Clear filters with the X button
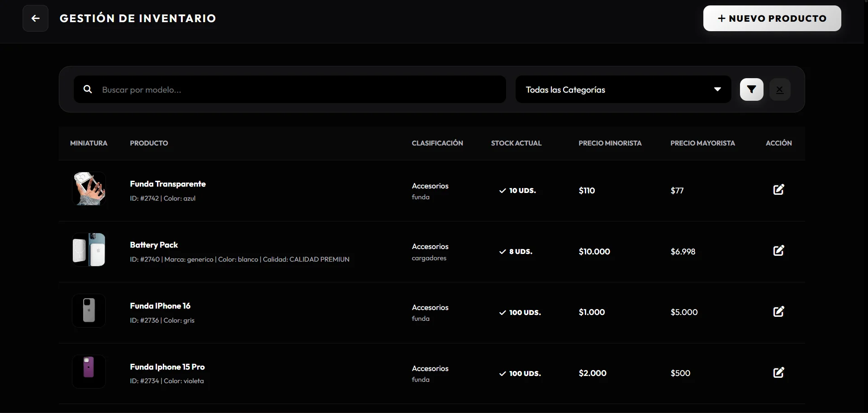 coord(780,89)
